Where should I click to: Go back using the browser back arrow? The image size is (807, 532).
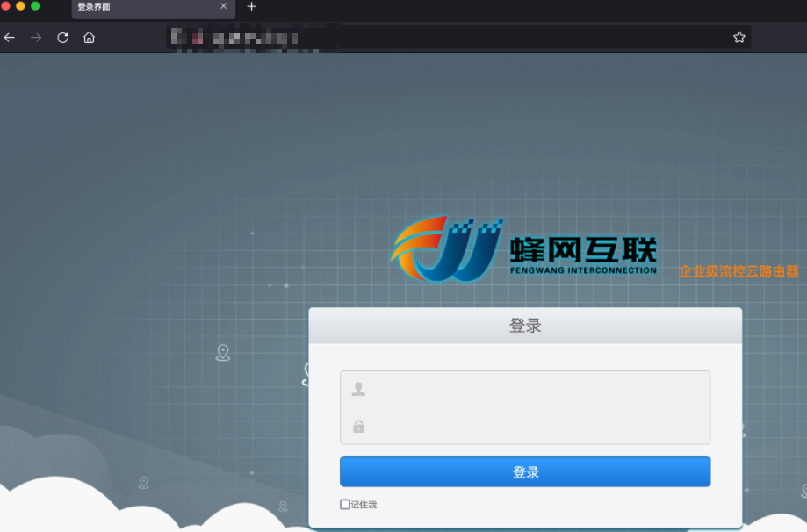(x=10, y=38)
